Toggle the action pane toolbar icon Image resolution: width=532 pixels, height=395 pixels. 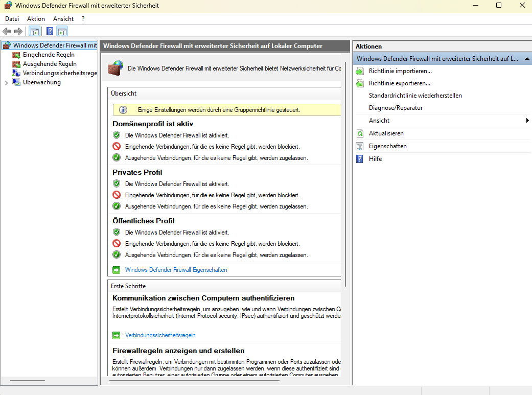[62, 32]
